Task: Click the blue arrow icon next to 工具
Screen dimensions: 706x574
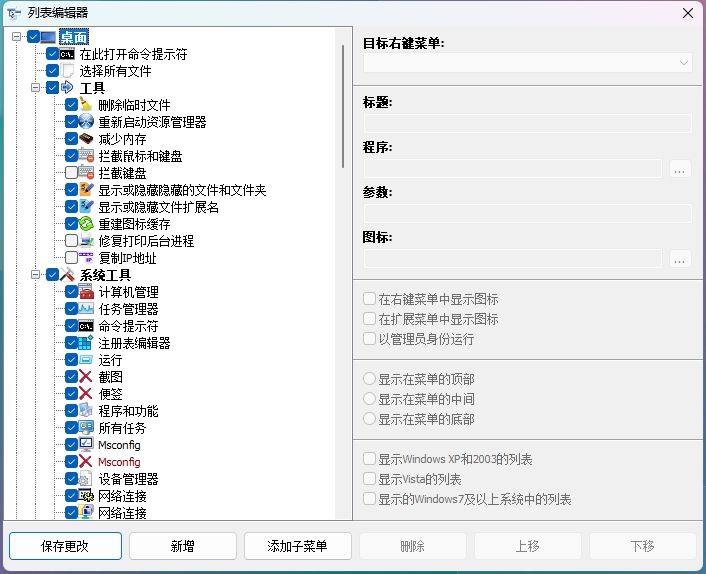Action: tap(67, 88)
